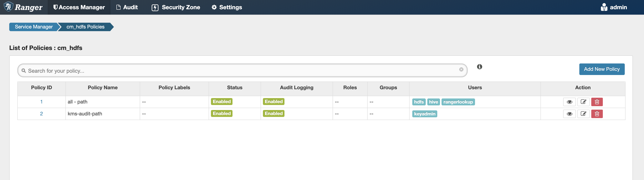Navigate back to Service Manager breadcrumb
This screenshot has height=180, width=644.
(34, 27)
